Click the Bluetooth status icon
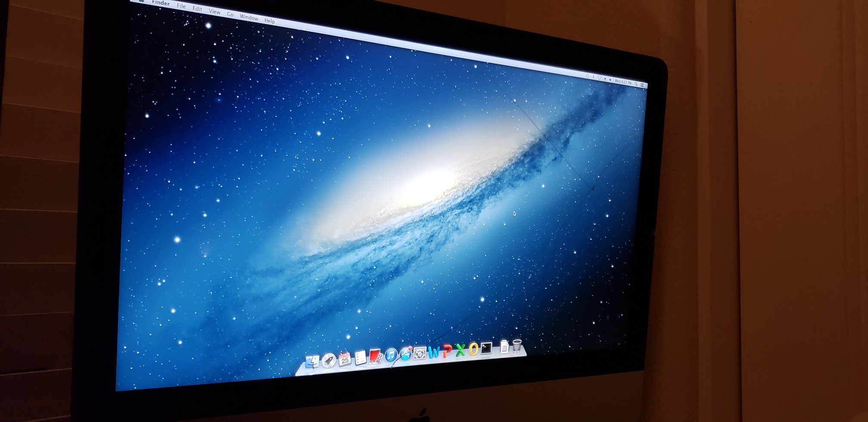 click(x=593, y=77)
